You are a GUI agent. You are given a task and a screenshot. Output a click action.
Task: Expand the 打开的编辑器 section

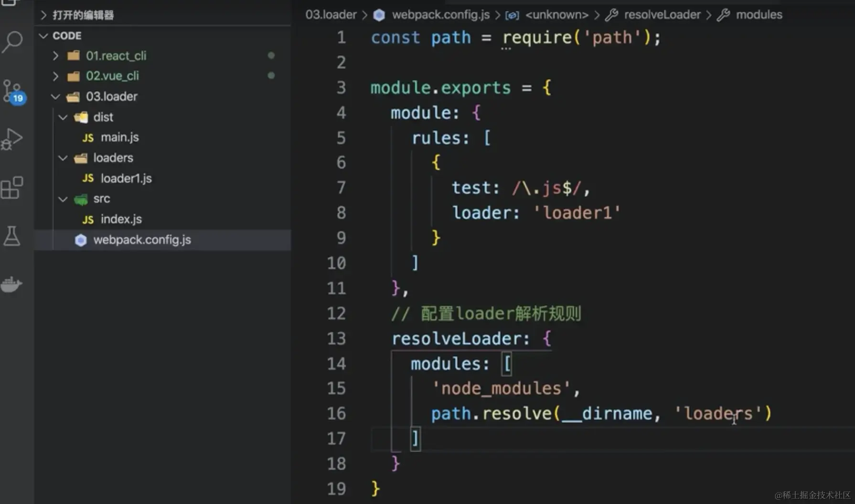click(43, 15)
